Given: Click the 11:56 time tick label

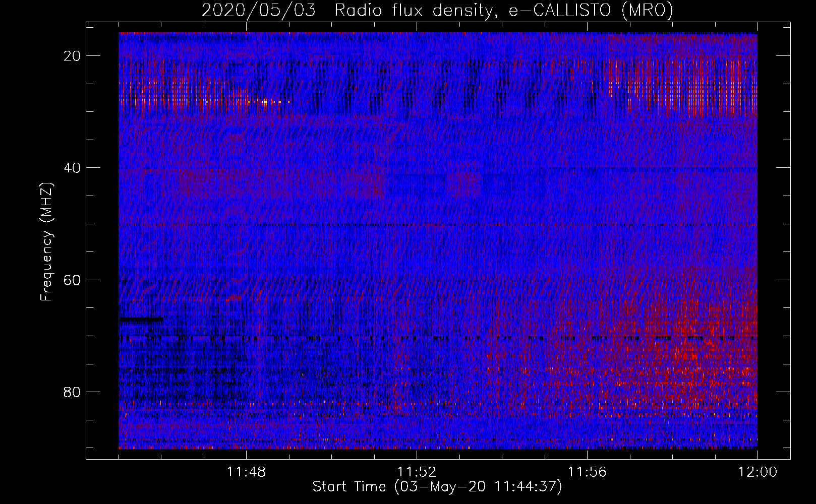Looking at the screenshot, I should (587, 472).
